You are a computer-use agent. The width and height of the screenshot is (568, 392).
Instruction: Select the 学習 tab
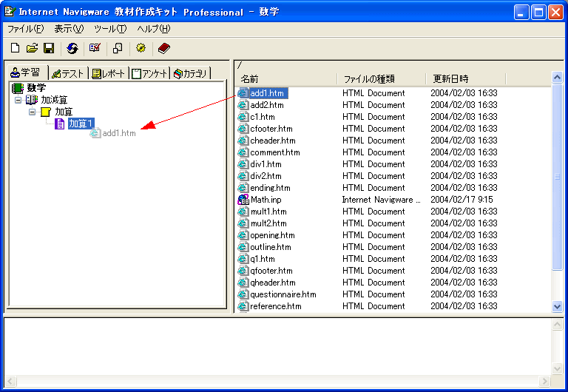pos(26,72)
